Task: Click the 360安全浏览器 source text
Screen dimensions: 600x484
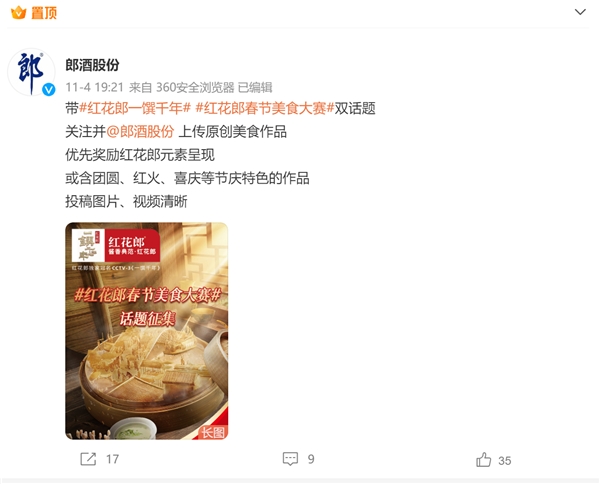Action: 195,87
